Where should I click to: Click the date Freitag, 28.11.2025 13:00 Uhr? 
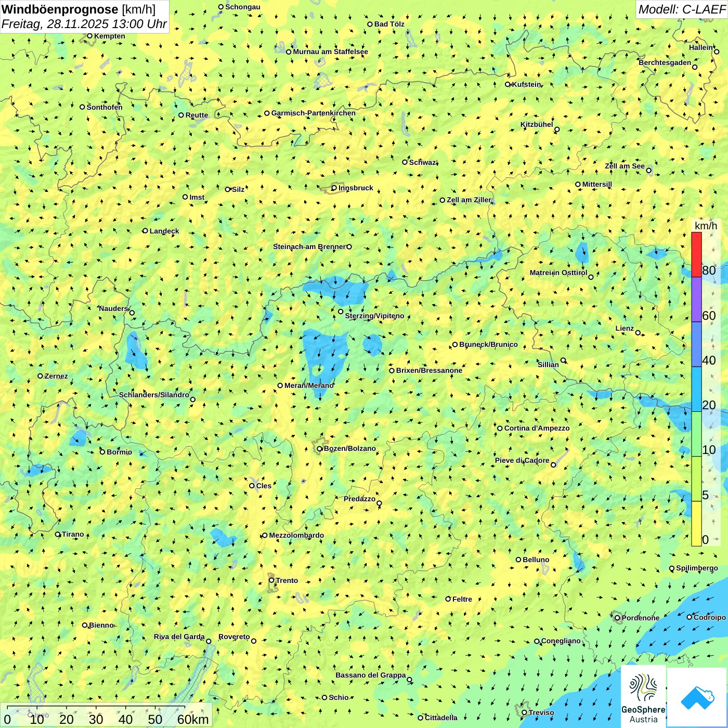click(84, 24)
